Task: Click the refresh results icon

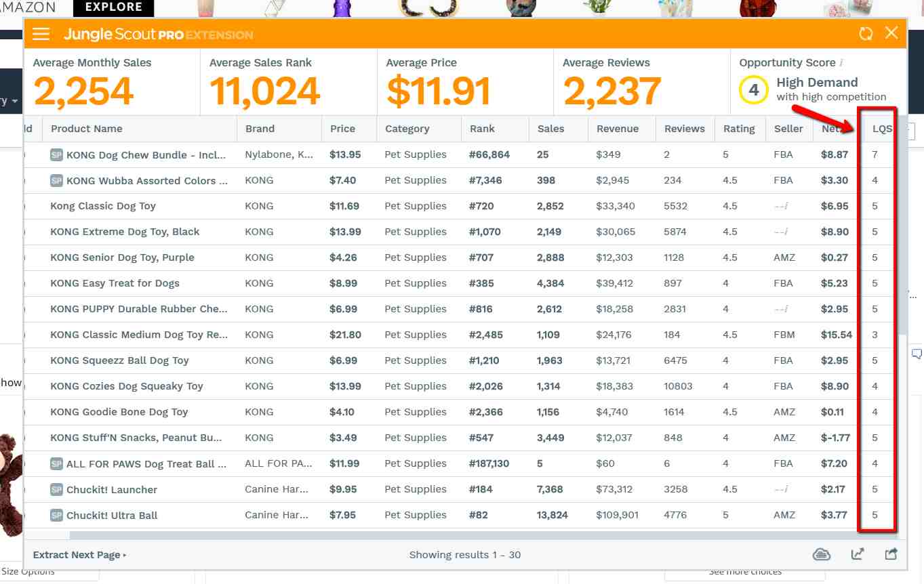Action: click(x=866, y=34)
